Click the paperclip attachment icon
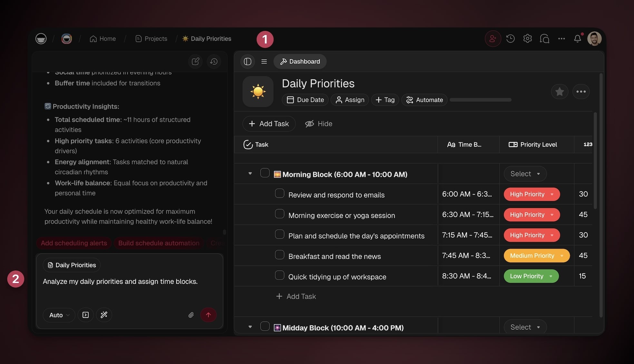This screenshot has height=364, width=634. (x=191, y=315)
